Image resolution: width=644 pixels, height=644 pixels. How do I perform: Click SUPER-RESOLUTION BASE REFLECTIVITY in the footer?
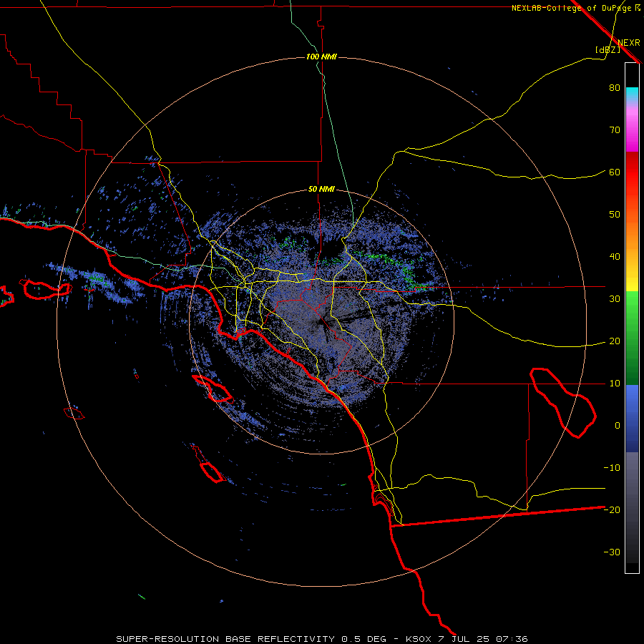pyautogui.click(x=225, y=639)
